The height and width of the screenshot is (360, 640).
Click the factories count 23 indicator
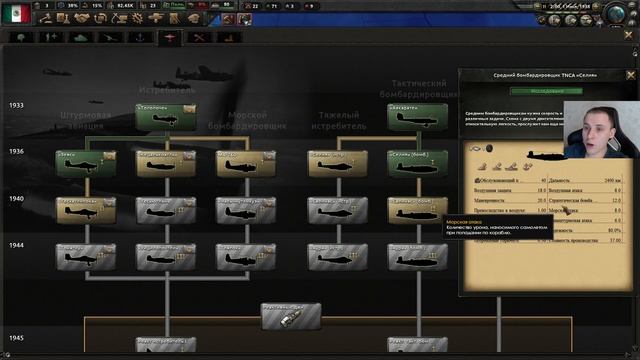pyautogui.click(x=149, y=6)
